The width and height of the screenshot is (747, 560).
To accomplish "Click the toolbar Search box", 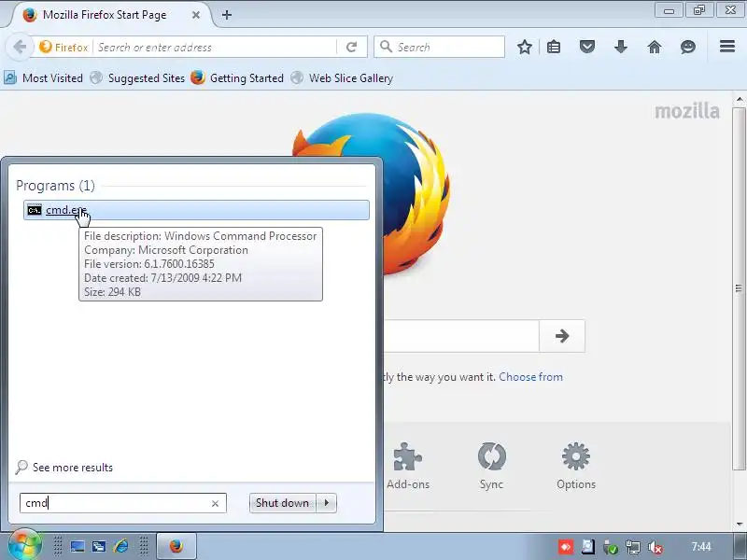I will coord(439,47).
